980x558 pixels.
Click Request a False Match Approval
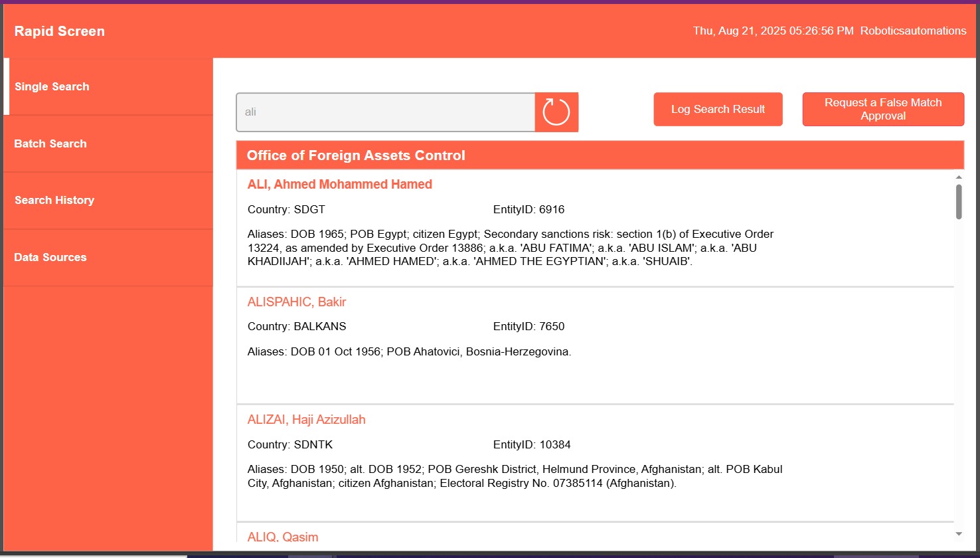(883, 109)
